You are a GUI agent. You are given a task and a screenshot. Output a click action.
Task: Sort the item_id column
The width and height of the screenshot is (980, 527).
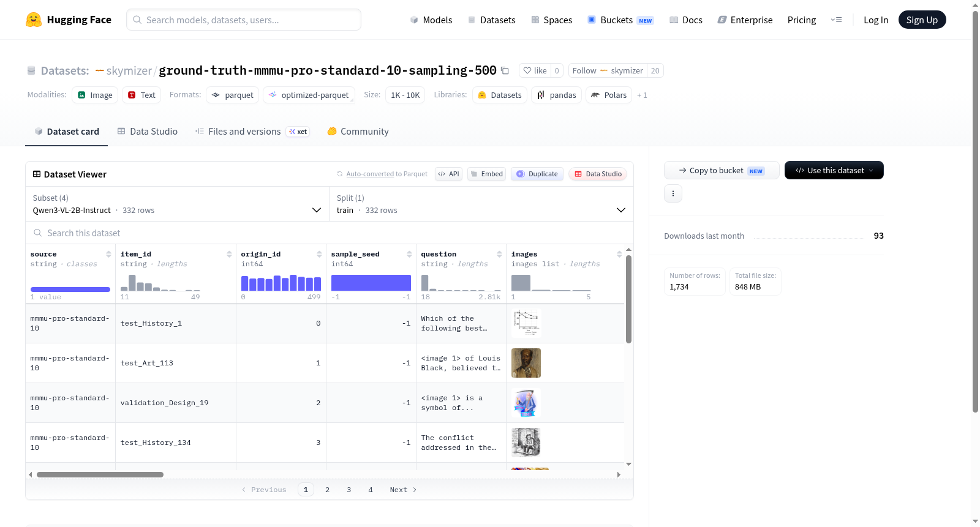point(229,254)
